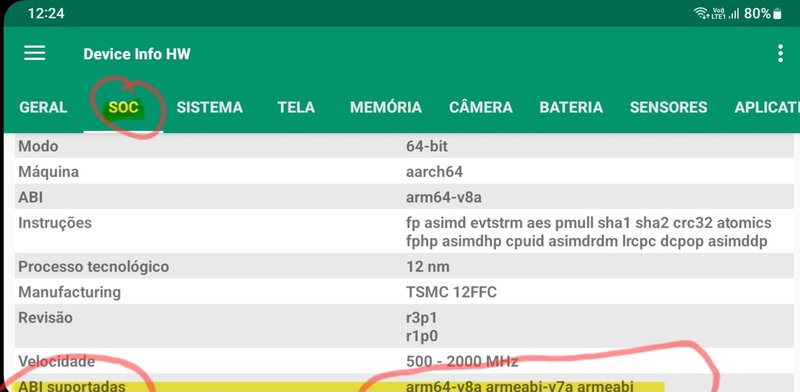The height and width of the screenshot is (392, 800).
Task: Tap the 80% battery percentage
Action: coord(757,14)
